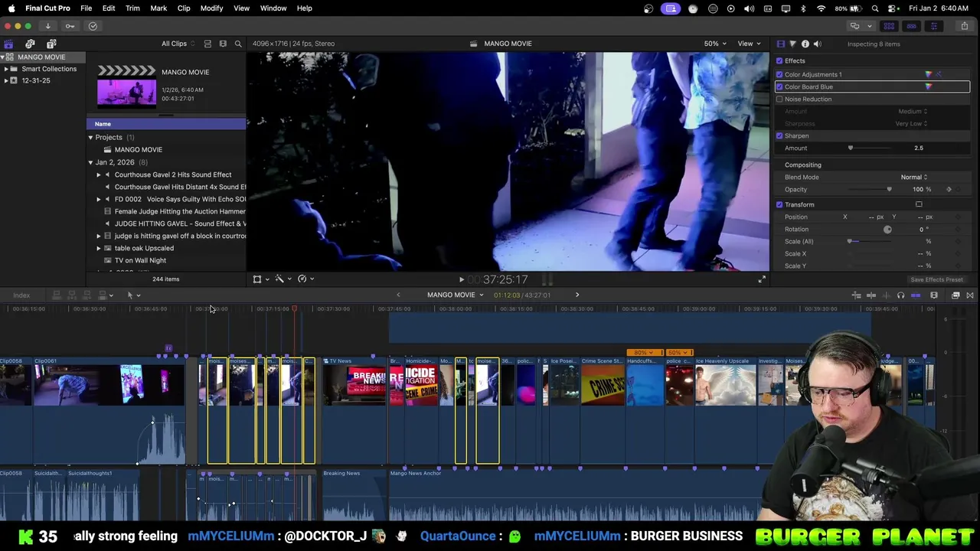Image resolution: width=980 pixels, height=551 pixels.
Task: Open clip appearance filmstrip icon
Action: point(934,295)
